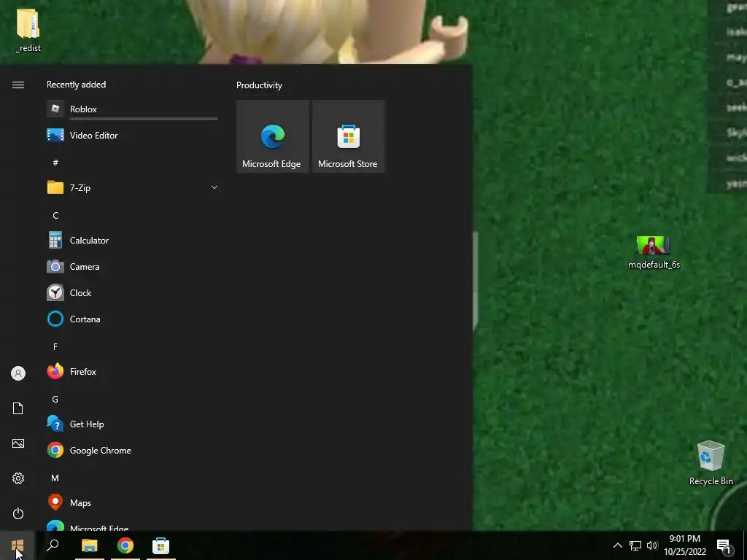Open Roblox from Recently added
Viewport: 747px width, 560px height.
[x=132, y=109]
